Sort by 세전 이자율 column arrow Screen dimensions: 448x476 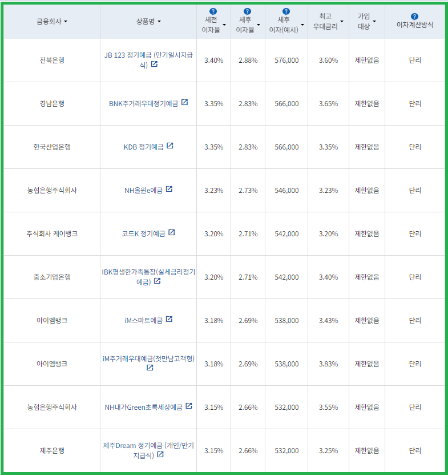pos(224,25)
